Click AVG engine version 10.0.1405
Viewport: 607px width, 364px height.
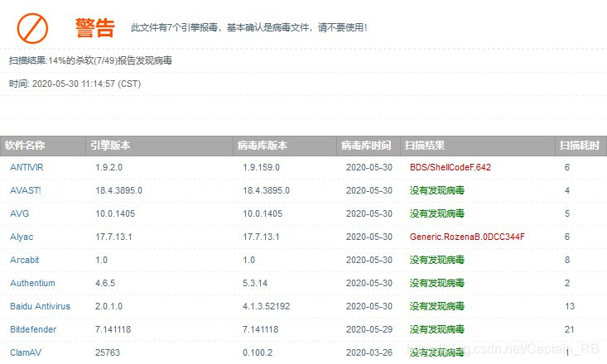[x=115, y=213]
